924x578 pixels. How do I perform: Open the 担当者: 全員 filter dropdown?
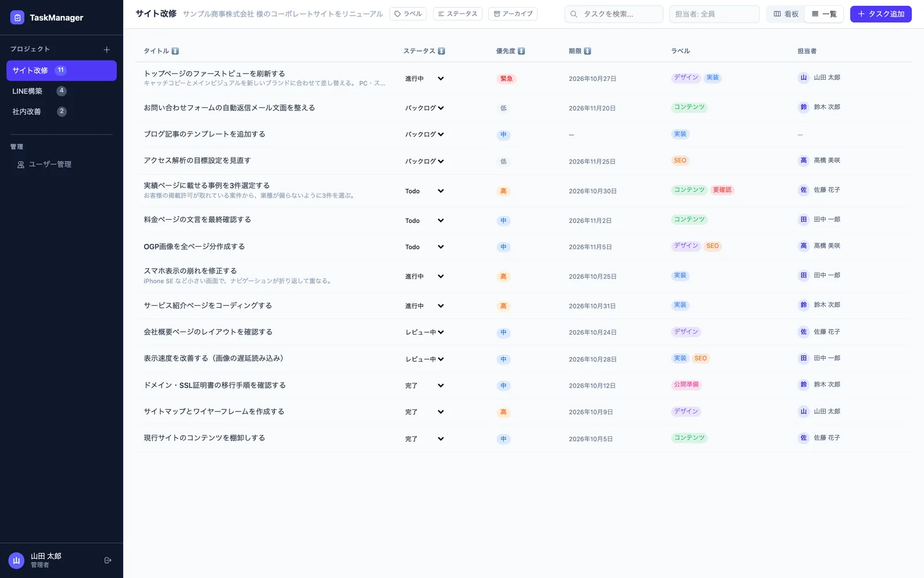coord(714,14)
